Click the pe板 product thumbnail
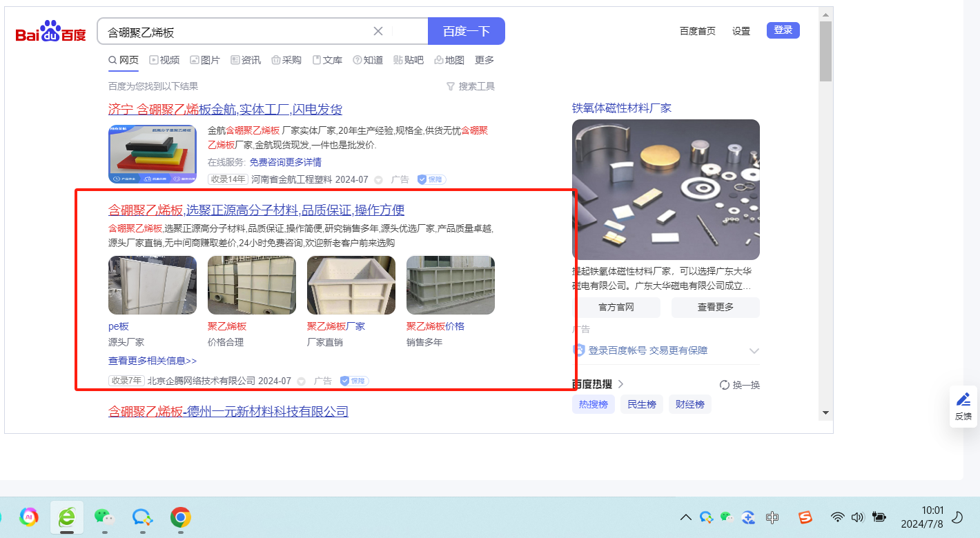 153,285
